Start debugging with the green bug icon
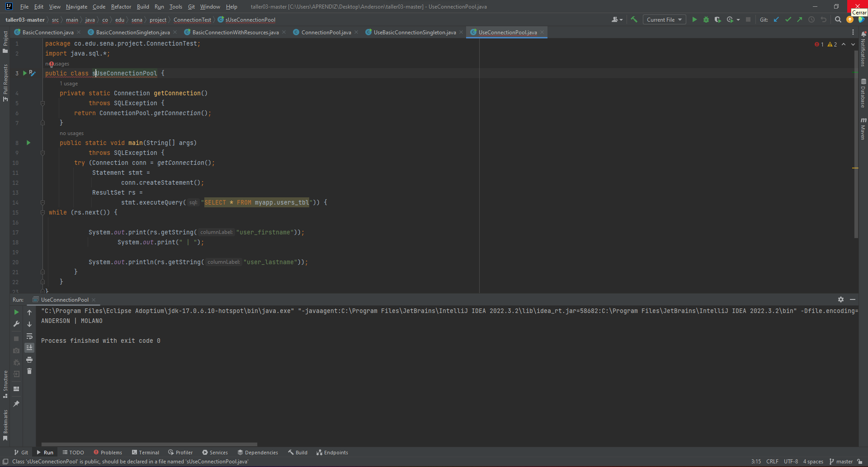The height and width of the screenshot is (467, 868). [706, 19]
